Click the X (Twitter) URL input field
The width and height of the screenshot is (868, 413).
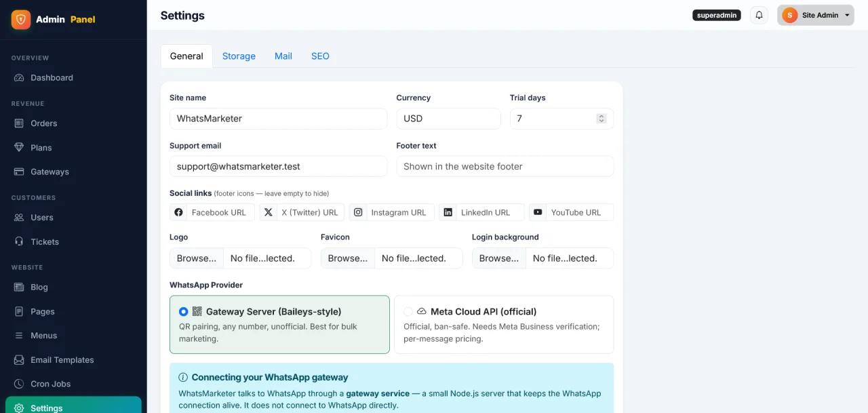click(311, 212)
